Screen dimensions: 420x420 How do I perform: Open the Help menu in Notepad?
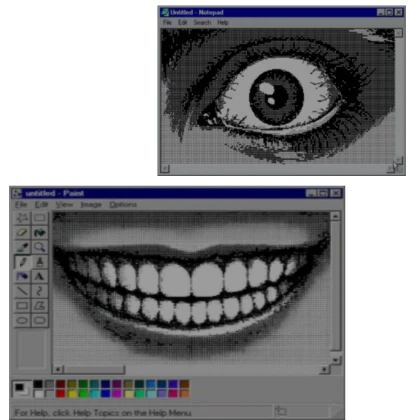(223, 22)
